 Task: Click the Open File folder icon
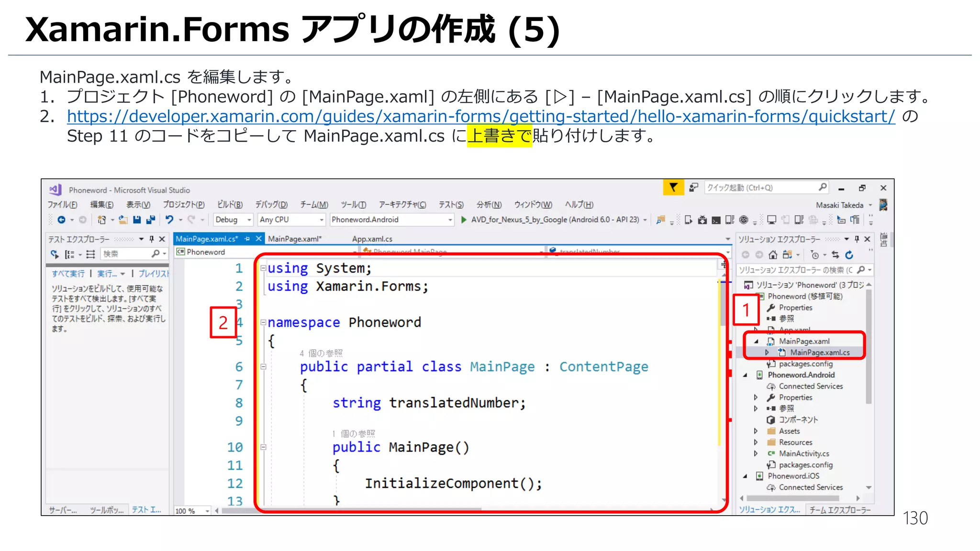pyautogui.click(x=123, y=220)
